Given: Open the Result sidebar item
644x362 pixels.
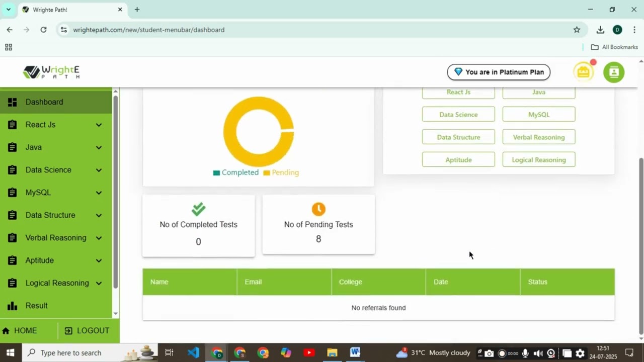Looking at the screenshot, I should coord(56,306).
